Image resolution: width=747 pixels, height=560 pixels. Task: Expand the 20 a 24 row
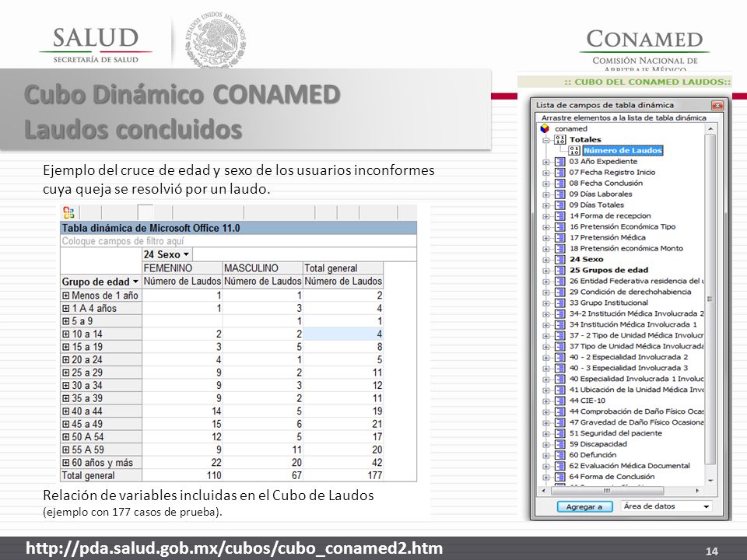[x=65, y=359]
